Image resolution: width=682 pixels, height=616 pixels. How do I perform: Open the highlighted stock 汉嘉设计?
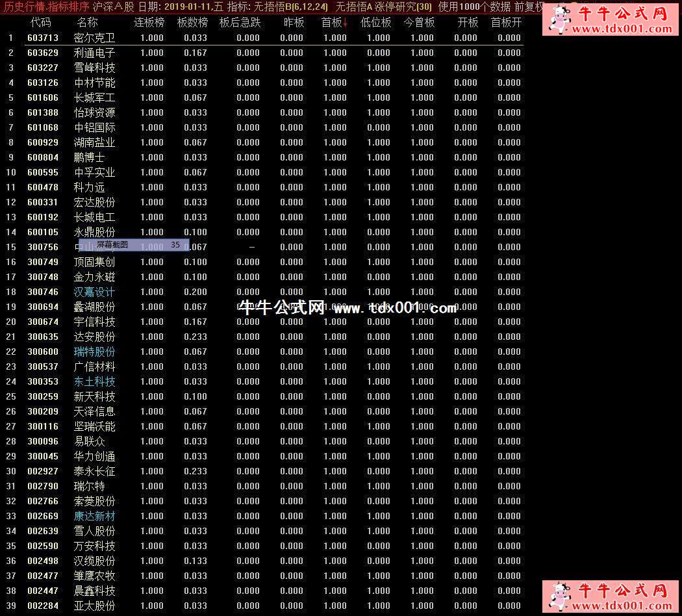pyautogui.click(x=94, y=292)
